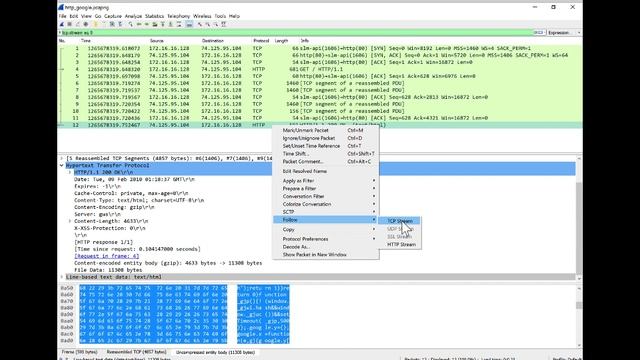Choose Show Packet in New Window
640x360 pixels.
click(x=326, y=254)
